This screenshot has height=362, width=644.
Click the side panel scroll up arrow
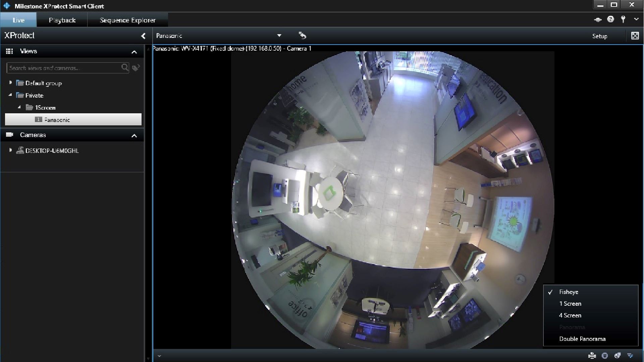point(148,50)
